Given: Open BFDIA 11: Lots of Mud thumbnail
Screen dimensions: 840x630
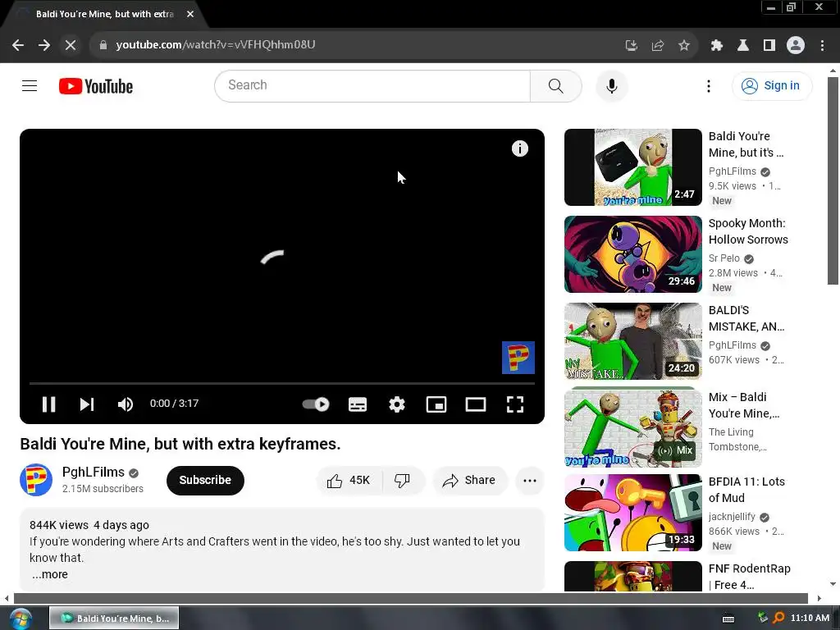Looking at the screenshot, I should coord(632,513).
